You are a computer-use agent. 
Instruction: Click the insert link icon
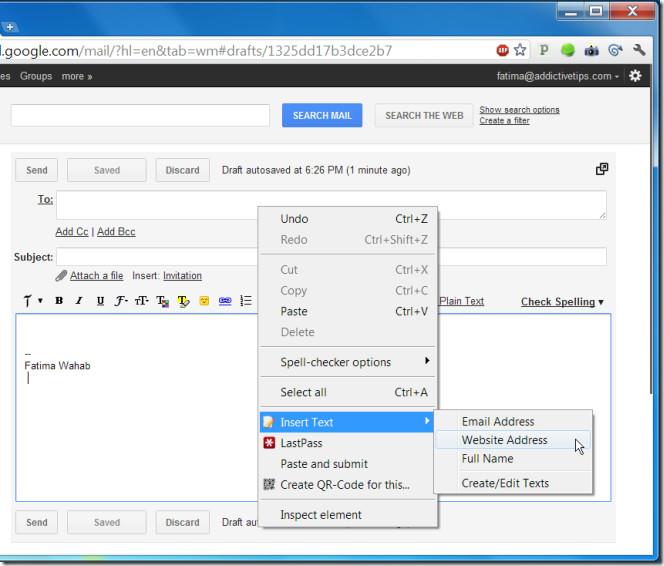pyautogui.click(x=225, y=301)
